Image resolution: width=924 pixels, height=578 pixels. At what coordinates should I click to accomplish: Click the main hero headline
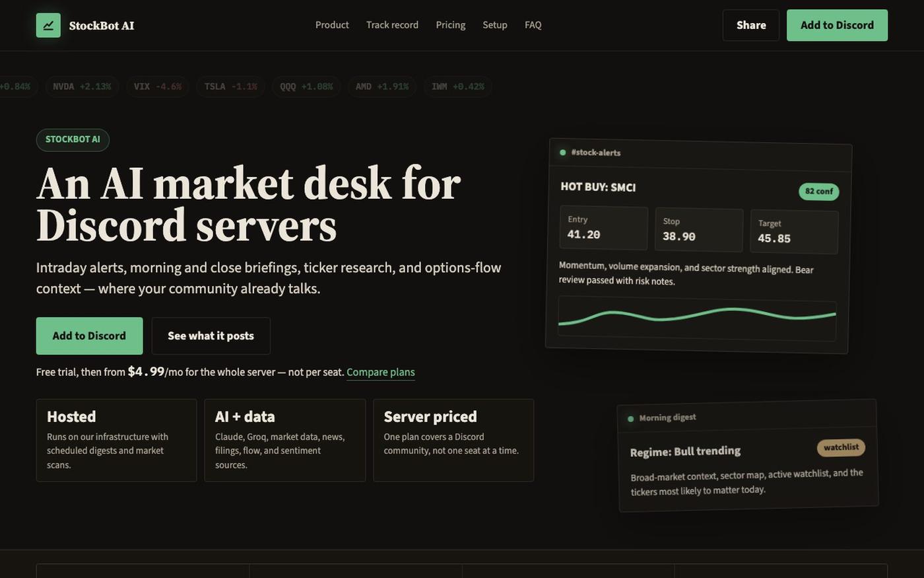tap(248, 205)
